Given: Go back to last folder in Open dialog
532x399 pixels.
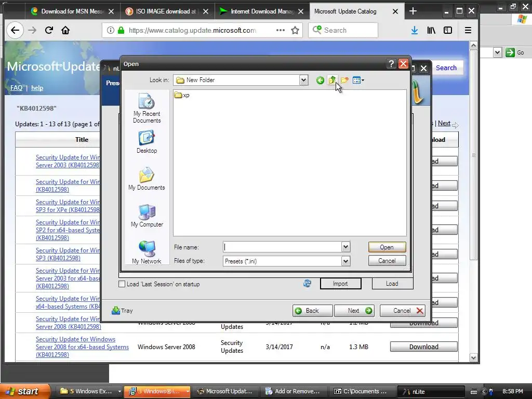Looking at the screenshot, I should [320, 81].
